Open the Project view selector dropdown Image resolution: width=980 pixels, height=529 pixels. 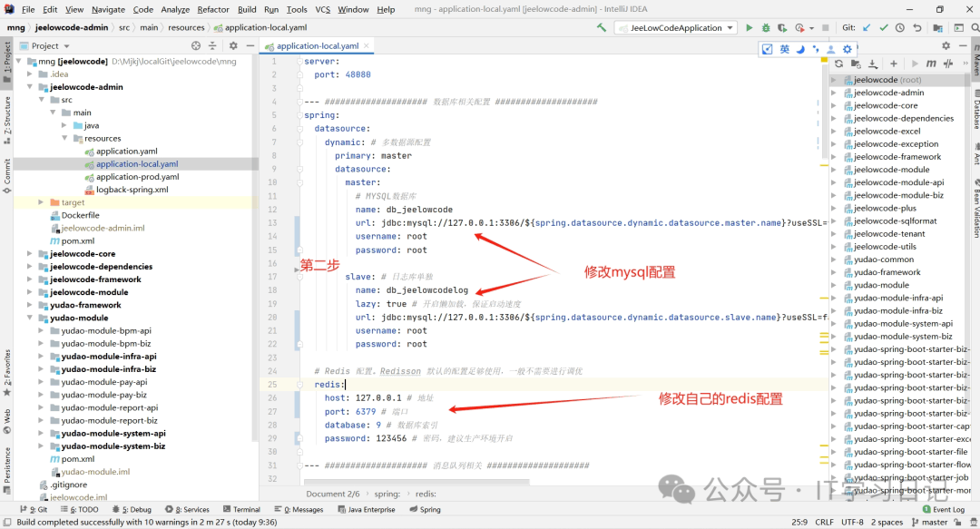point(50,45)
